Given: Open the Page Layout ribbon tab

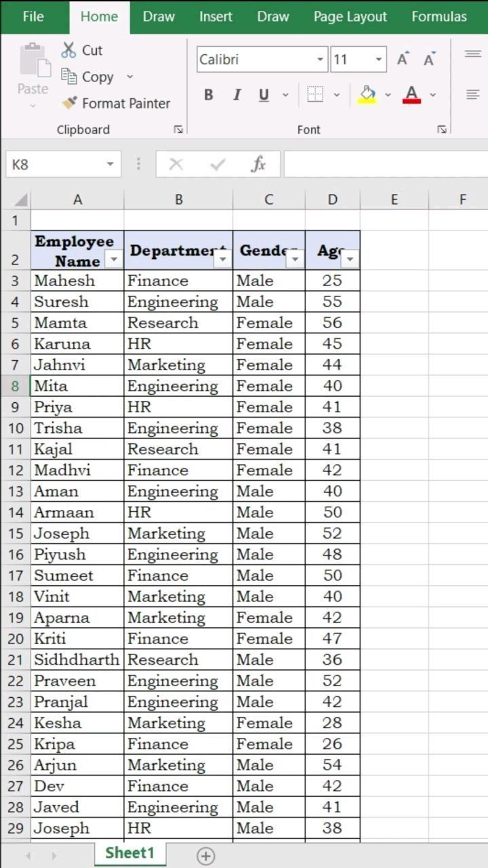Looking at the screenshot, I should (350, 16).
